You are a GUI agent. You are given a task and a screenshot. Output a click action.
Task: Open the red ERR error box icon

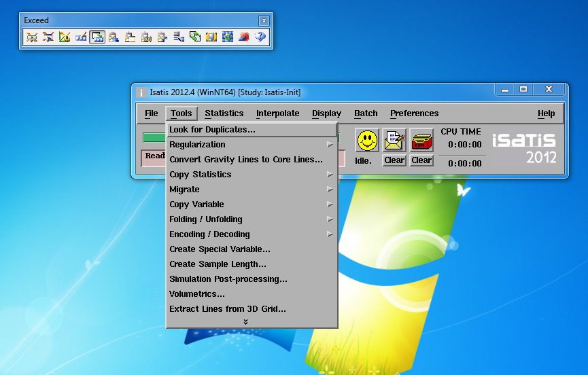point(422,141)
